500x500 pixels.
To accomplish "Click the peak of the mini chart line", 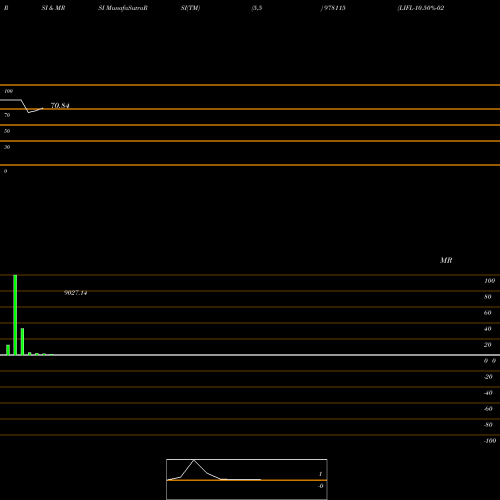I will click(x=194, y=460).
